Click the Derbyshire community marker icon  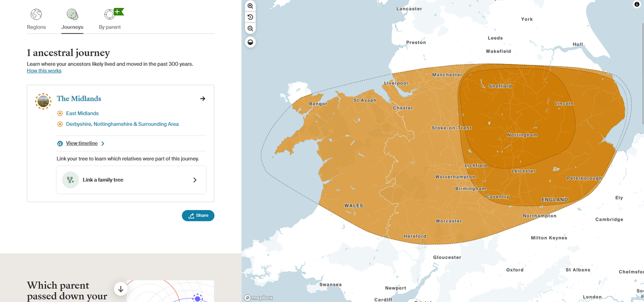(x=60, y=124)
